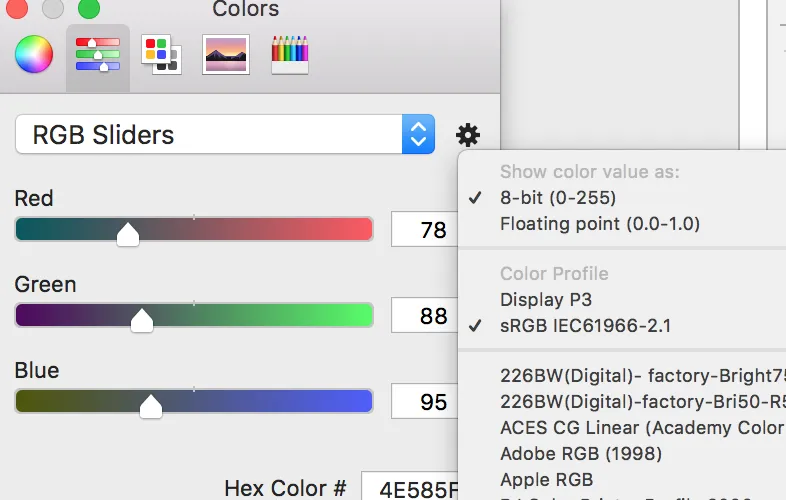
Task: Choose the Apple RGB profile
Action: point(546,480)
